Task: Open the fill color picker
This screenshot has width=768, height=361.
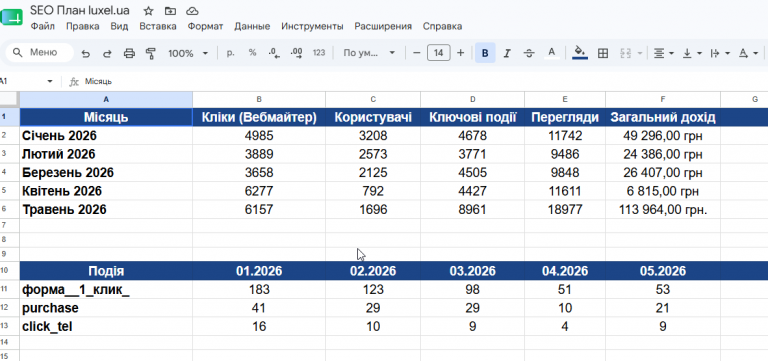Action: tap(580, 53)
